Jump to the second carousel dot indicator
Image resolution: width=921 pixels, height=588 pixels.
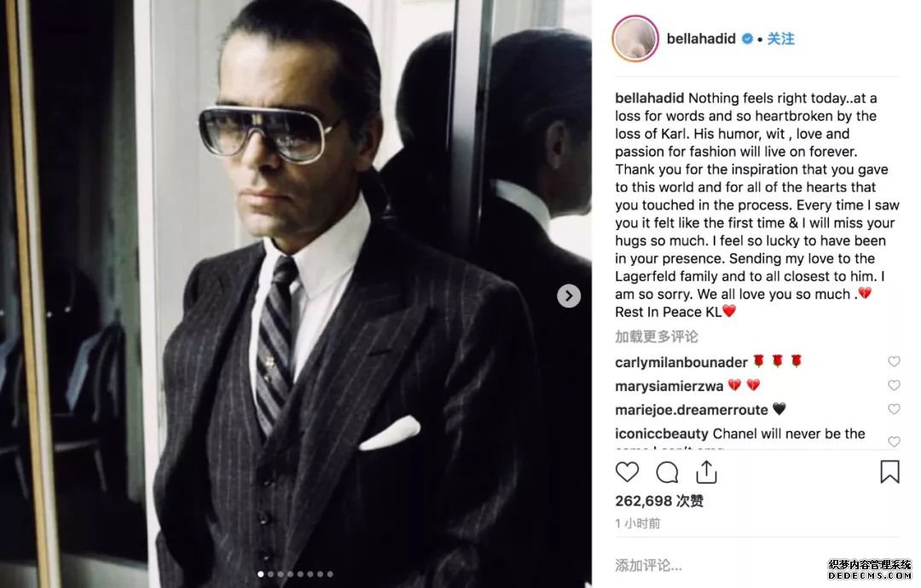point(271,574)
